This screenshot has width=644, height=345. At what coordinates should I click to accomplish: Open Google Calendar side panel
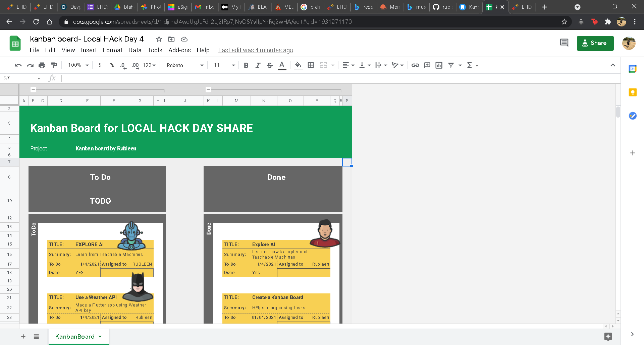633,69
